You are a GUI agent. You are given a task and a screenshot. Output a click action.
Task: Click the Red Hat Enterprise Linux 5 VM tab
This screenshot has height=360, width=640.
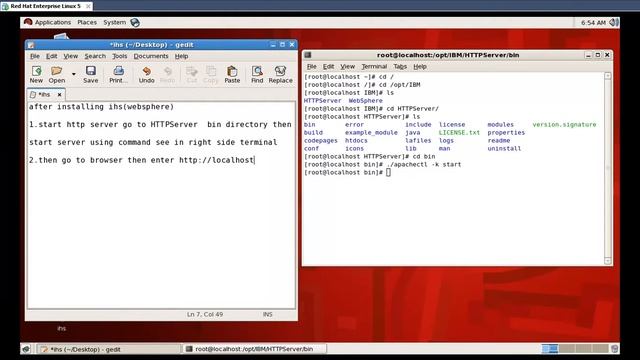tap(46, 6)
